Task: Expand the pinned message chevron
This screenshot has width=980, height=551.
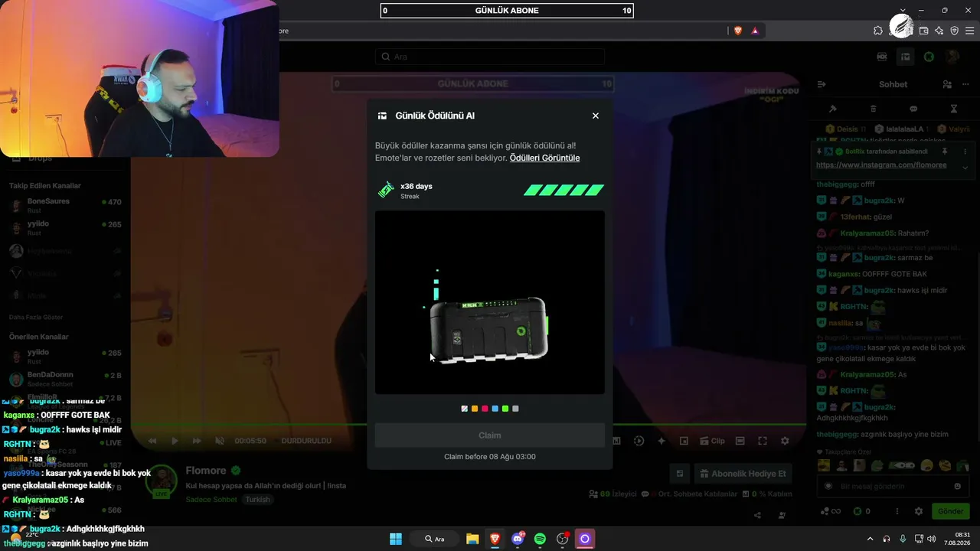Action: click(x=965, y=167)
